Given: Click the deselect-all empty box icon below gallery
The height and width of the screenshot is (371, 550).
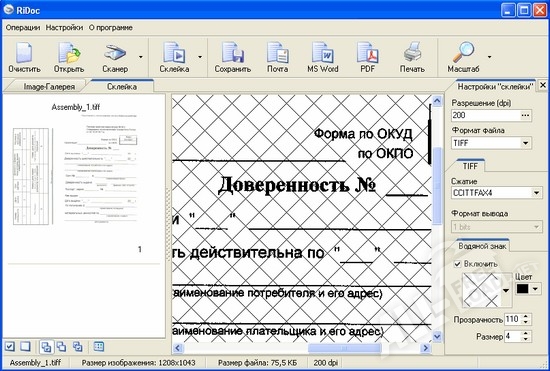Looking at the screenshot, I should pos(25,347).
